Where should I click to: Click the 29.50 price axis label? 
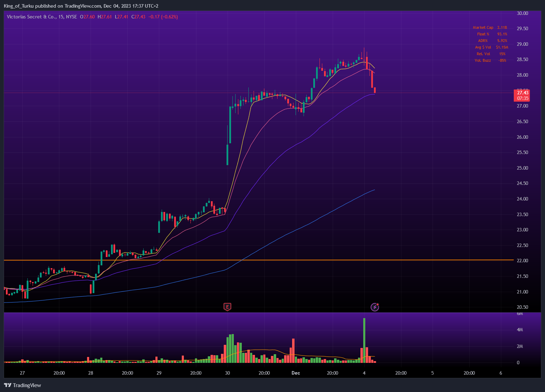pyautogui.click(x=522, y=28)
